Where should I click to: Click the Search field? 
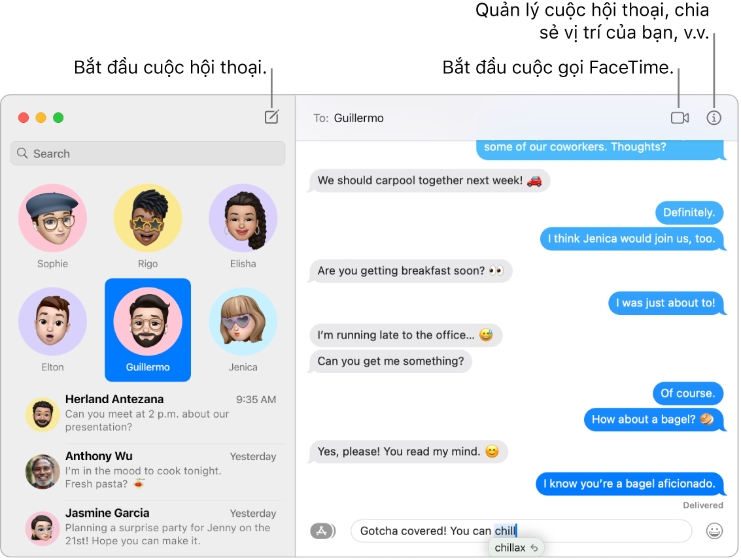tap(148, 154)
